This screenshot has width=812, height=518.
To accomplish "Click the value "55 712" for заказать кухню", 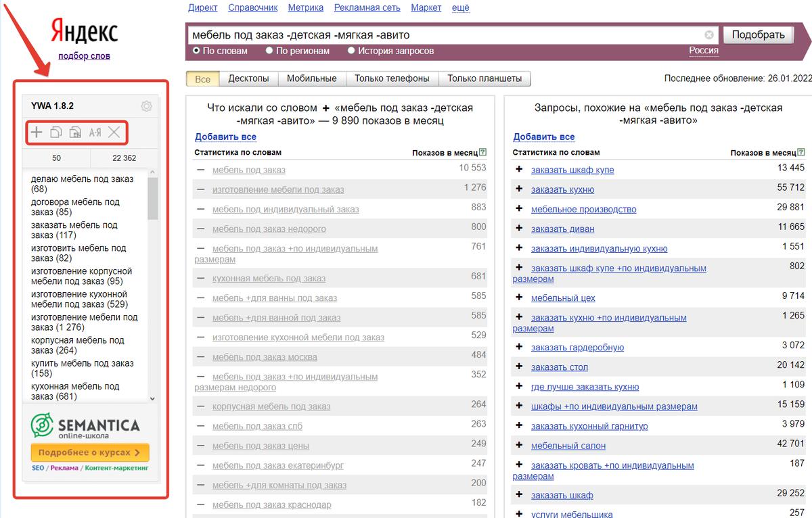I will [x=791, y=187].
